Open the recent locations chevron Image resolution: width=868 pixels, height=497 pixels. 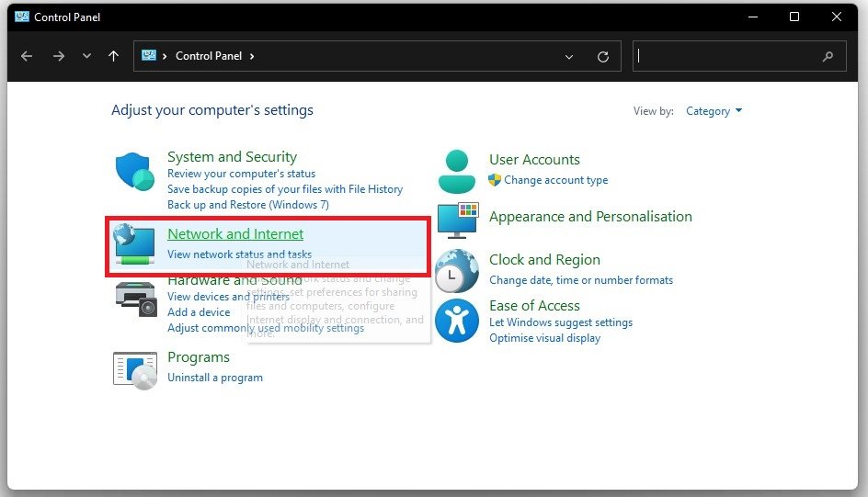click(86, 56)
